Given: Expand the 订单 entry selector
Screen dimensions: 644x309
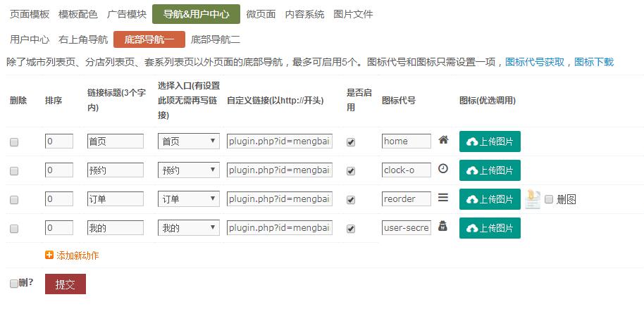Looking at the screenshot, I should point(188,199).
